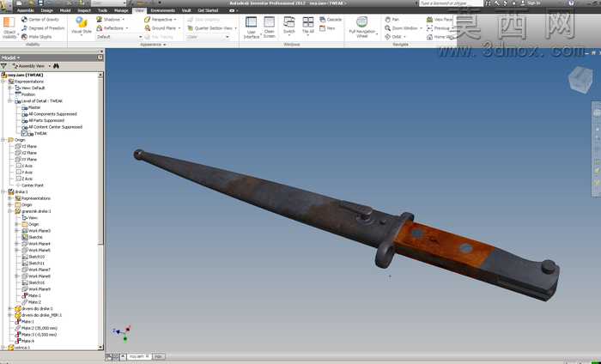Image resolution: width=601 pixels, height=364 pixels.
Task: Toggle the TWEAK level of detail checkmark
Action: click(x=24, y=133)
